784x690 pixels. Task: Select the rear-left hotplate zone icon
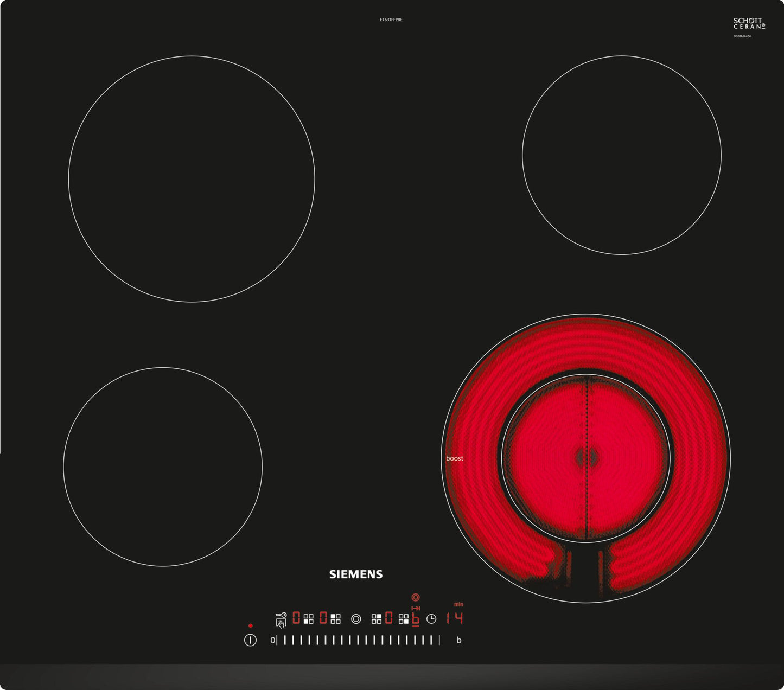pos(335,619)
